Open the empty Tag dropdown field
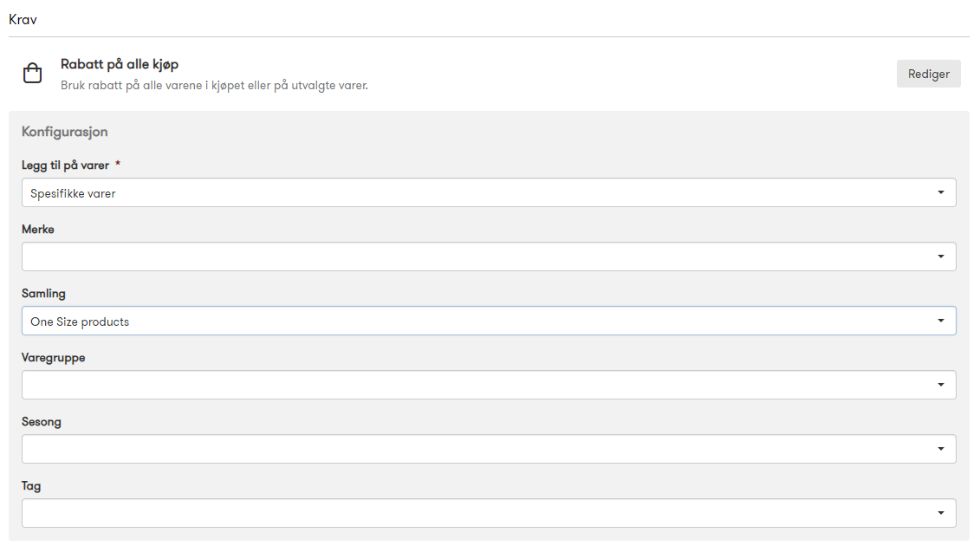The width and height of the screenshot is (980, 552). click(489, 513)
